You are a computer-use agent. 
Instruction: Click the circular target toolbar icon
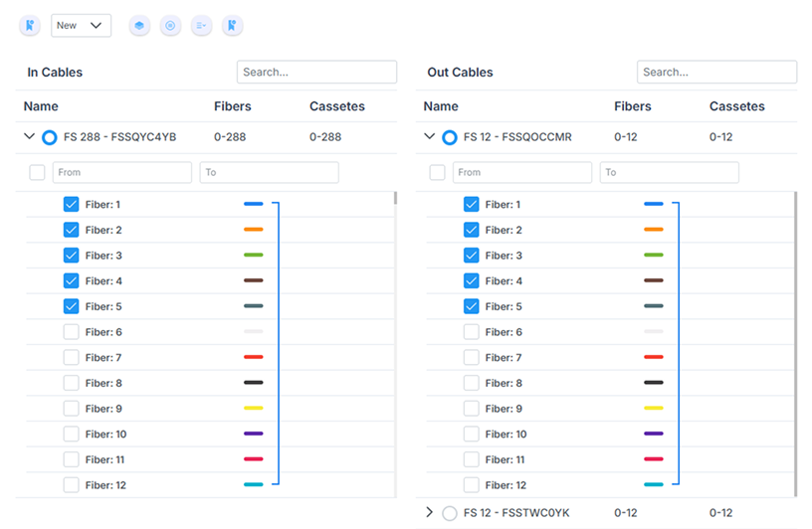[x=170, y=26]
